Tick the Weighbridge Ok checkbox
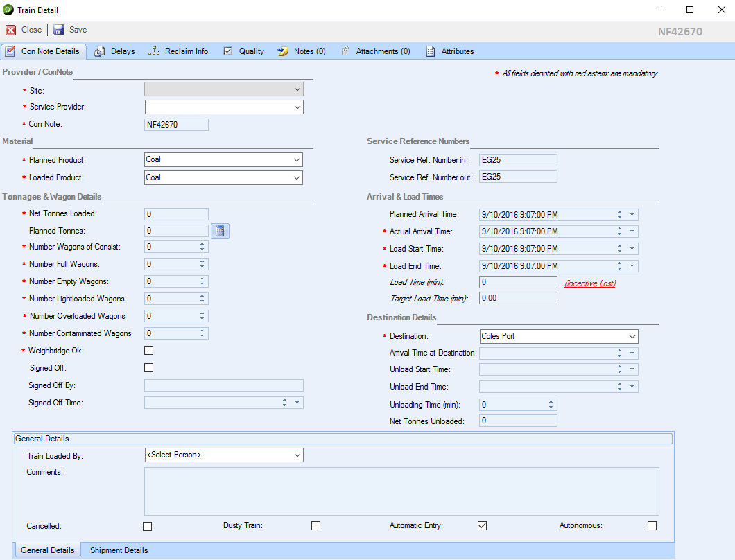Image resolution: width=735 pixels, height=560 pixels. 148,350
